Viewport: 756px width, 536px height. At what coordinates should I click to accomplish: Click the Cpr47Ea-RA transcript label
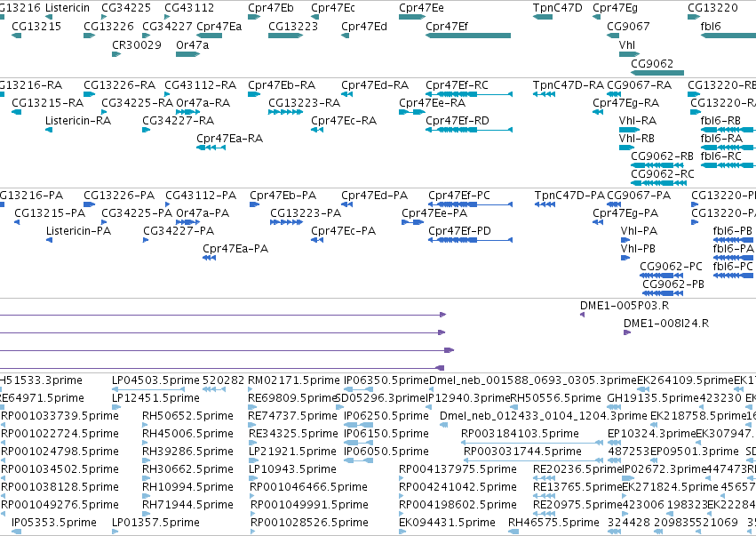point(229,139)
